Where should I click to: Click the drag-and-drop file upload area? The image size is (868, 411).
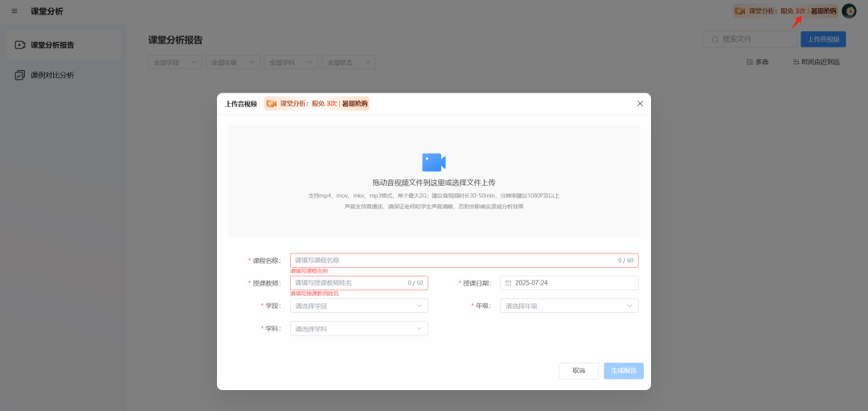tap(433, 182)
